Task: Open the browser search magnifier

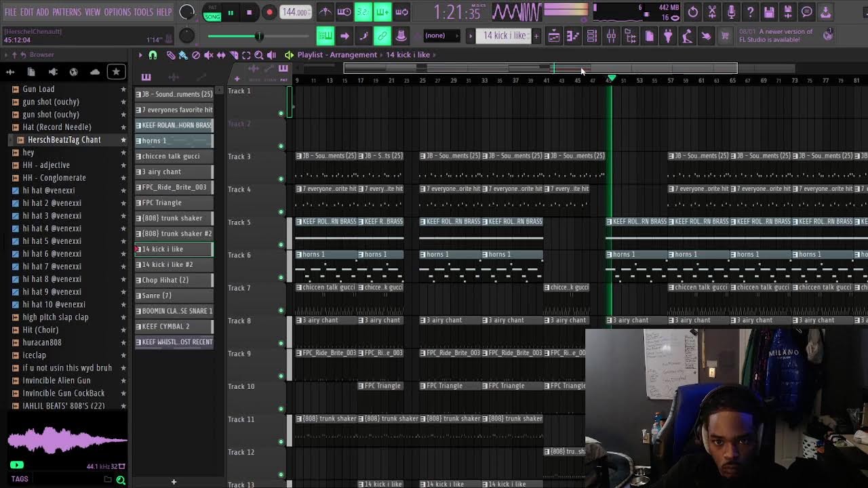Action: 121,480
